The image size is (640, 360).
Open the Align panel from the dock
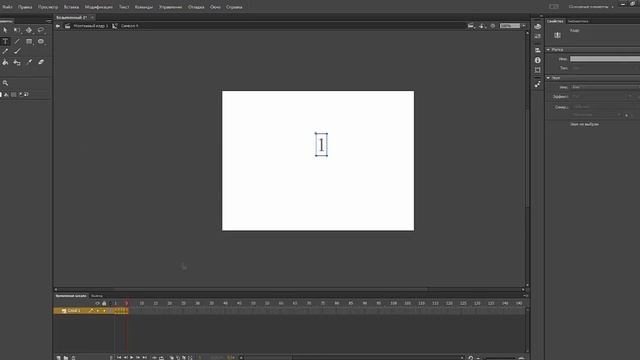(x=538, y=50)
